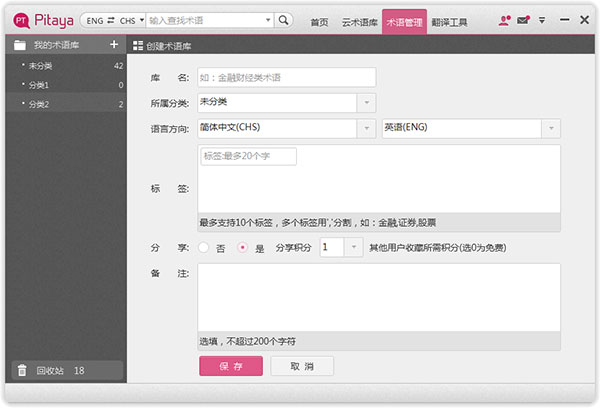Open the top-right dropdown menu icon
The image size is (600, 408).
coord(542,20)
